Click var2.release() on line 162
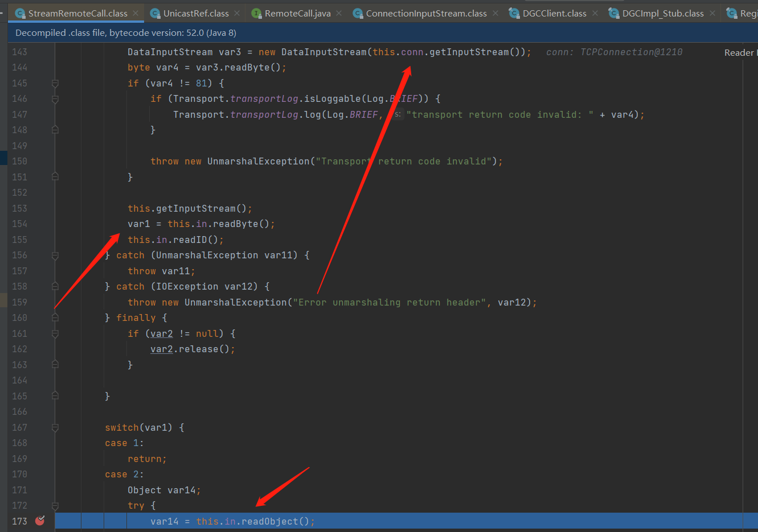This screenshot has width=758, height=532. pos(190,349)
